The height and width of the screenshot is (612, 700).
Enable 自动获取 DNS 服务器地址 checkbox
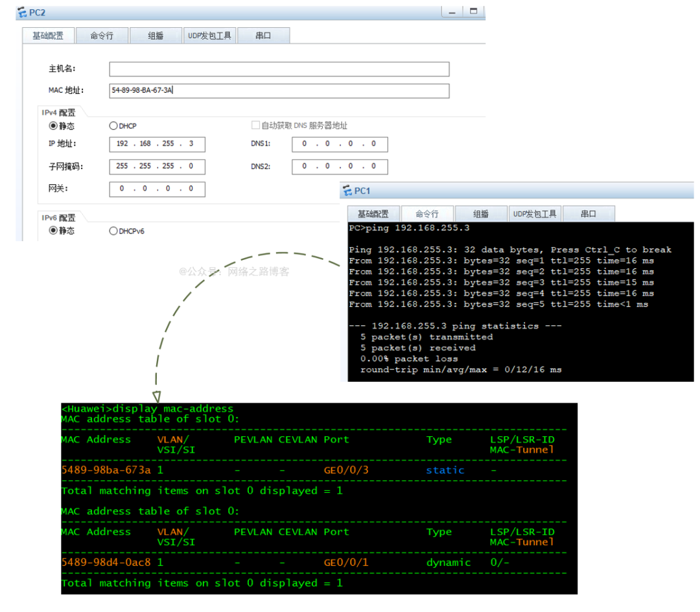256,125
